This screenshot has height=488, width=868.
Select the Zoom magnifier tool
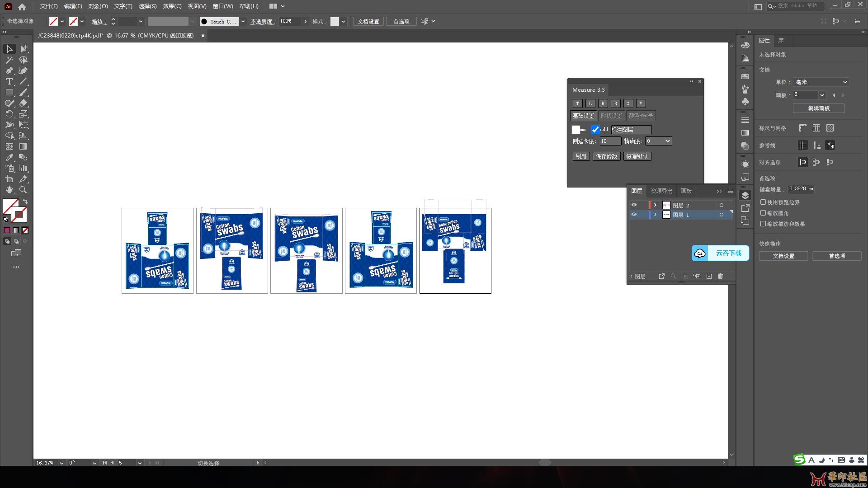(24, 190)
